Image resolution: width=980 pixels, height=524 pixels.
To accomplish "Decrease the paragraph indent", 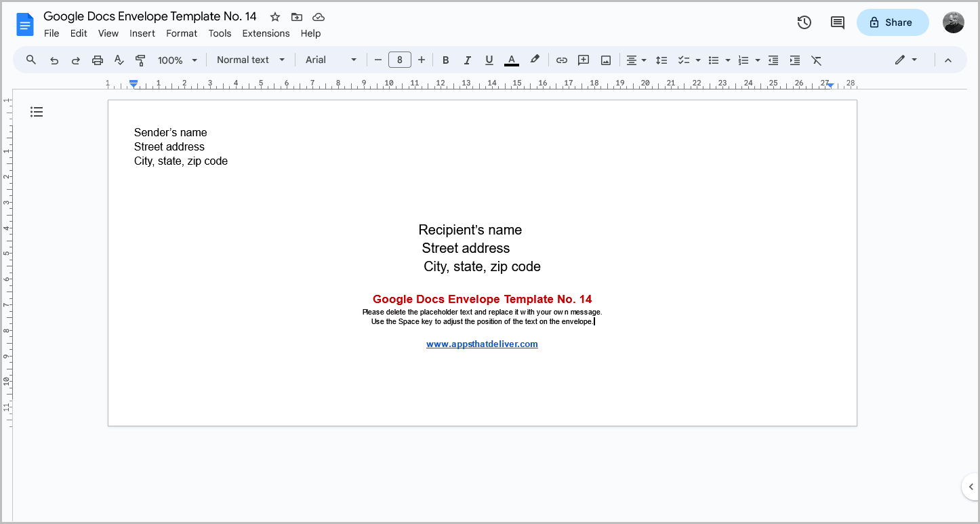I will coord(773,60).
